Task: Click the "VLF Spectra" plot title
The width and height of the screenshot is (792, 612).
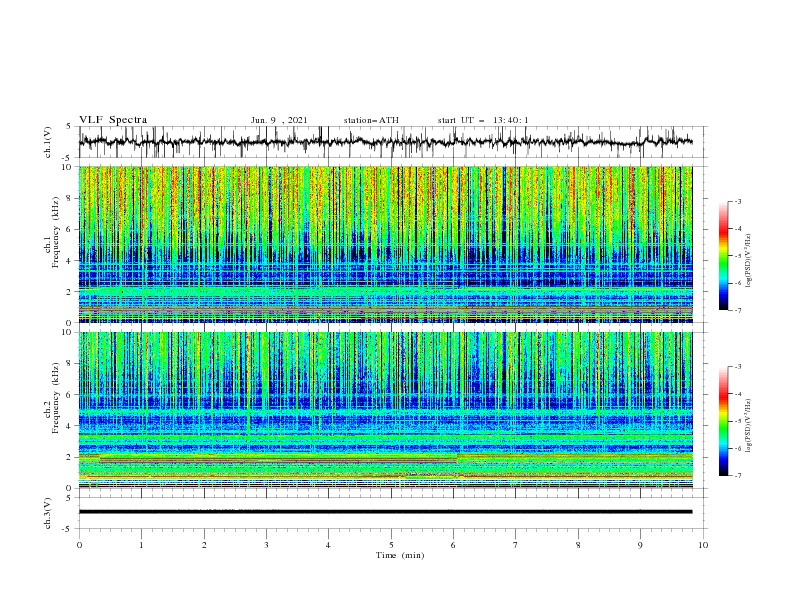Action: pyautogui.click(x=113, y=120)
